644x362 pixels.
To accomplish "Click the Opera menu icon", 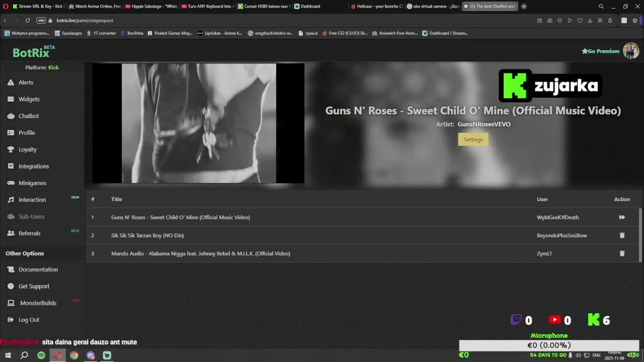I will [x=6, y=7].
